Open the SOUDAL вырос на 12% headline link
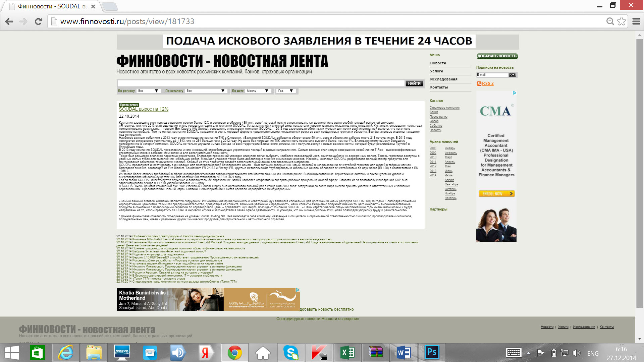This screenshot has width=644, height=362. point(144,109)
